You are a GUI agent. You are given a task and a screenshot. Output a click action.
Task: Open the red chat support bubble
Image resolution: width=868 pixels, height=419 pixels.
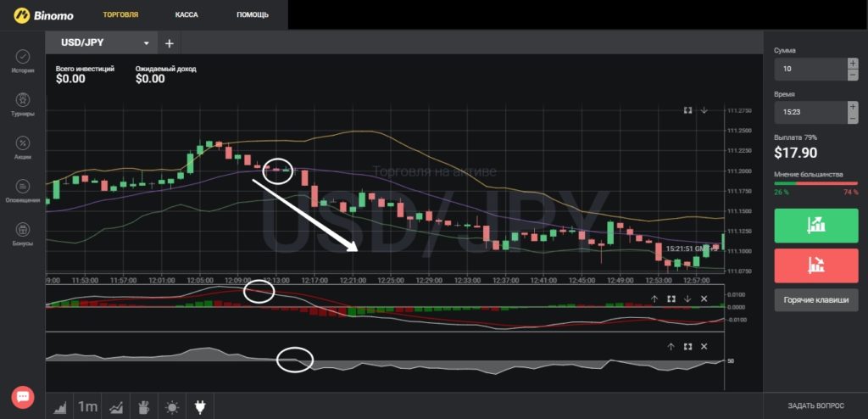(23, 397)
